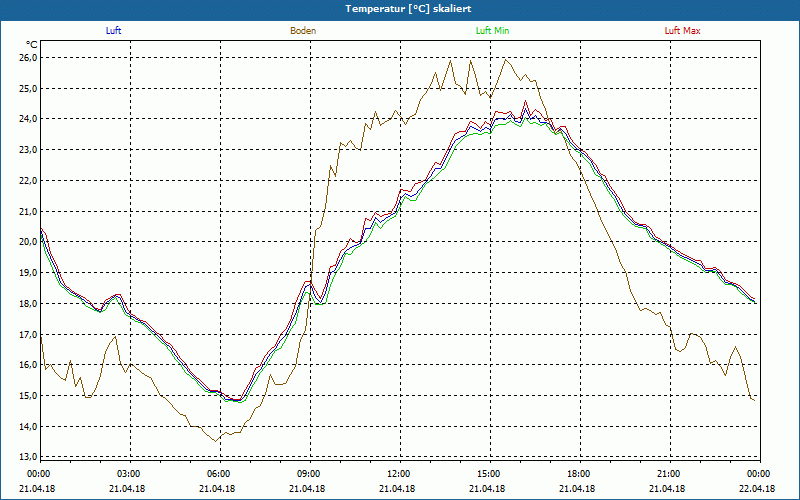Click the chart title 'Temperatur [°C] skaliert'
This screenshot has height=500, width=800.
[x=408, y=9]
